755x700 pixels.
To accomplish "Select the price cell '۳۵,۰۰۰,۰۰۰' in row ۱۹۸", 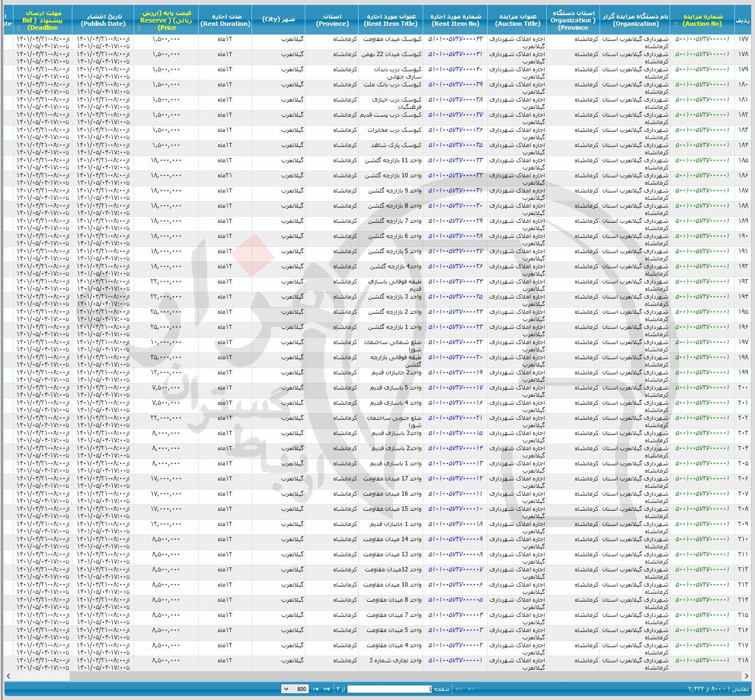I will (x=166, y=361).
